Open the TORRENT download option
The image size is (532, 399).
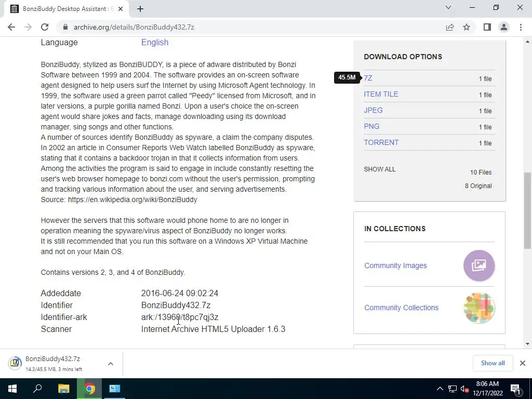381,142
